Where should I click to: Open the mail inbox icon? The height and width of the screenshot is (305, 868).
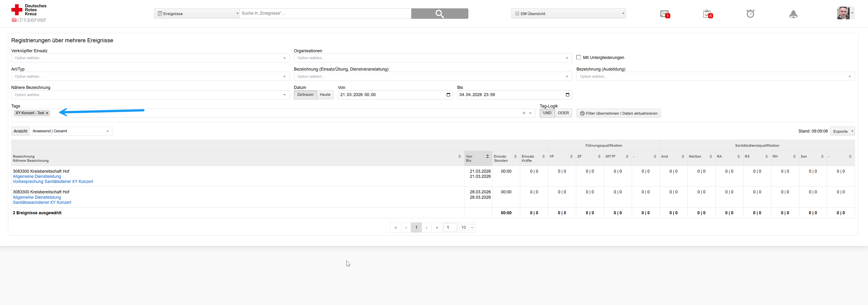coord(664,14)
